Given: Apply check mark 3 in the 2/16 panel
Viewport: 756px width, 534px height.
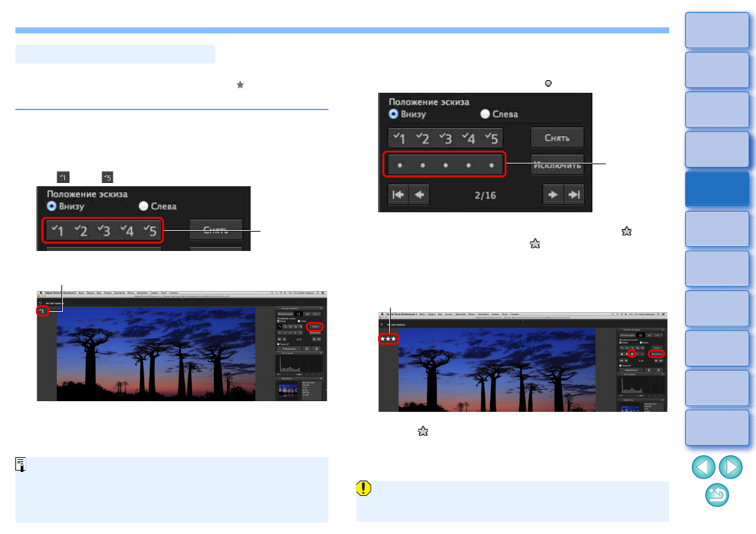Looking at the screenshot, I should [445, 138].
